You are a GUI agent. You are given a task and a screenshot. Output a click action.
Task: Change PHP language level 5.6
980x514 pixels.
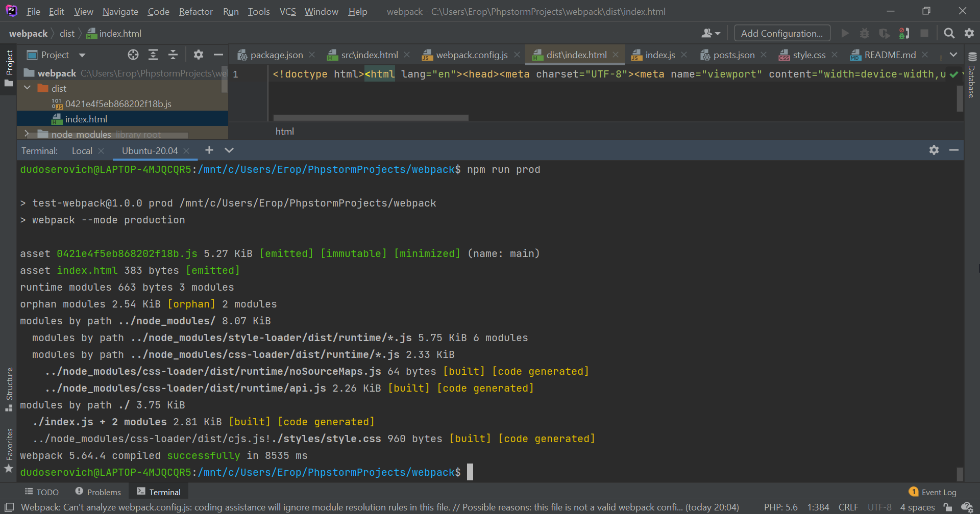tap(780, 507)
